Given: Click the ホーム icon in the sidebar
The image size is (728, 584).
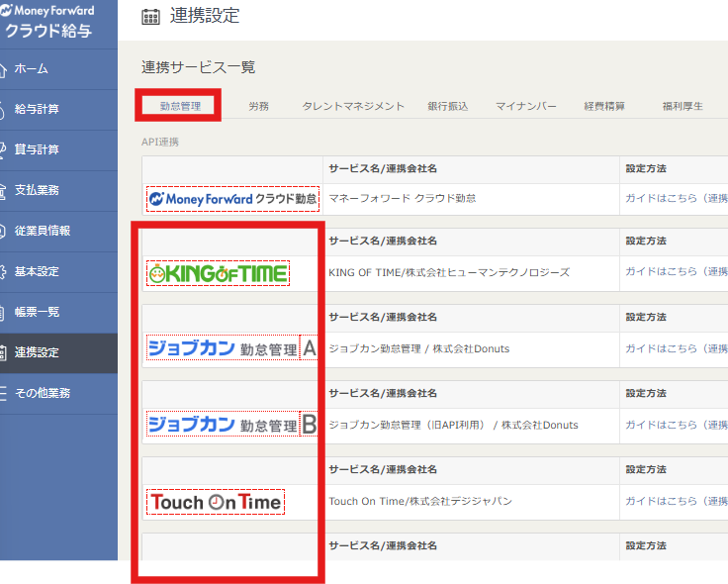Looking at the screenshot, I should click(5, 69).
